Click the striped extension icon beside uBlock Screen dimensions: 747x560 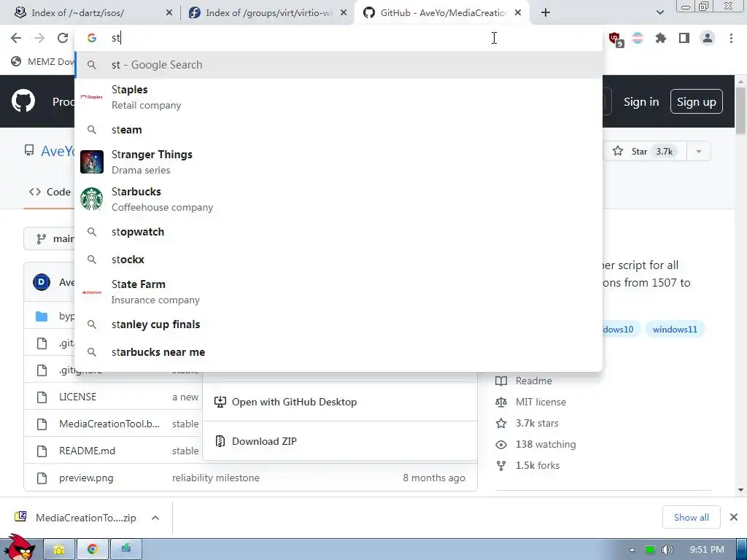(638, 38)
